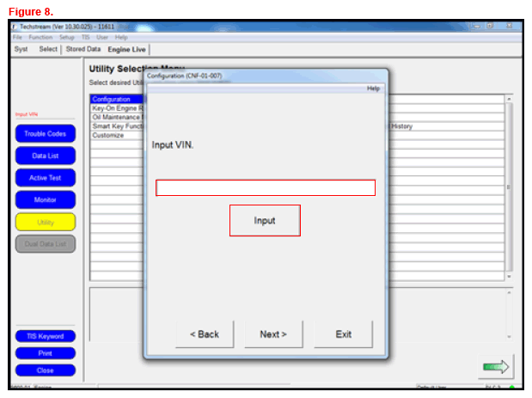532x398 pixels.
Task: Open Trouble Codes in the sidebar
Action: (x=46, y=134)
